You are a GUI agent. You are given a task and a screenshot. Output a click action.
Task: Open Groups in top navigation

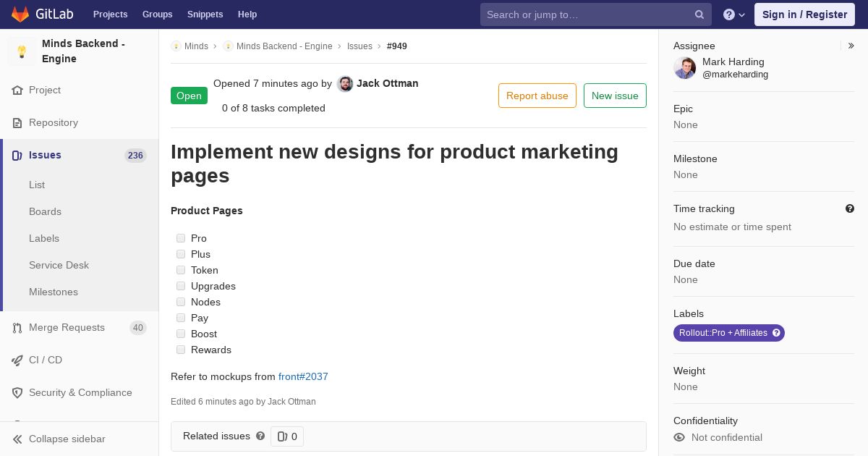(x=157, y=14)
